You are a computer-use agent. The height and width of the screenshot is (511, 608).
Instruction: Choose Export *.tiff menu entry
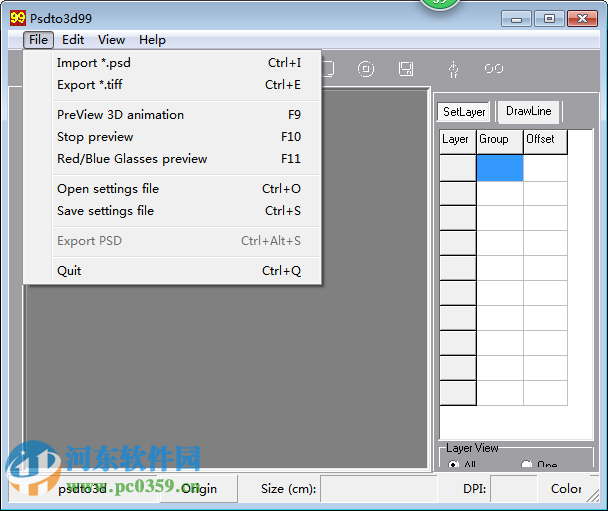pos(179,85)
